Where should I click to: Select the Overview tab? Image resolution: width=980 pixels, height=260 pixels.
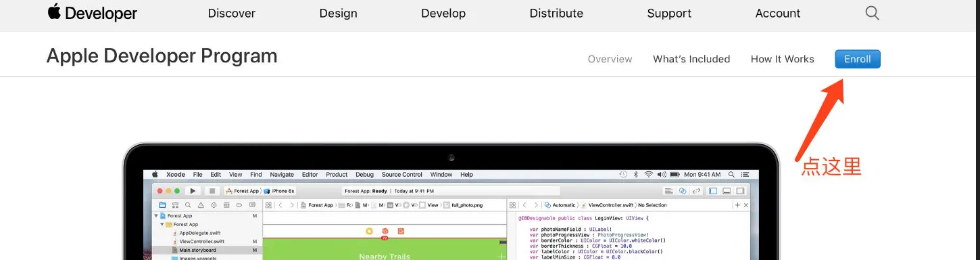point(610,59)
